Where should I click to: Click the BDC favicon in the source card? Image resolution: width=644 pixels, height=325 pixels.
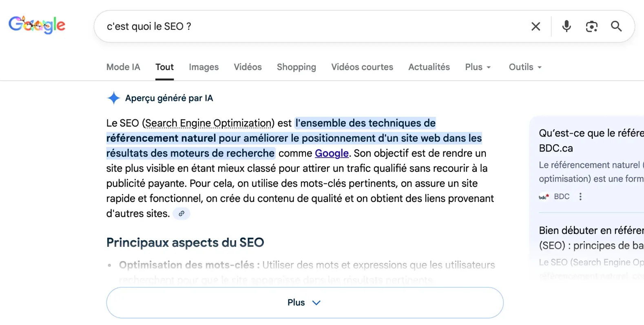[x=544, y=197]
